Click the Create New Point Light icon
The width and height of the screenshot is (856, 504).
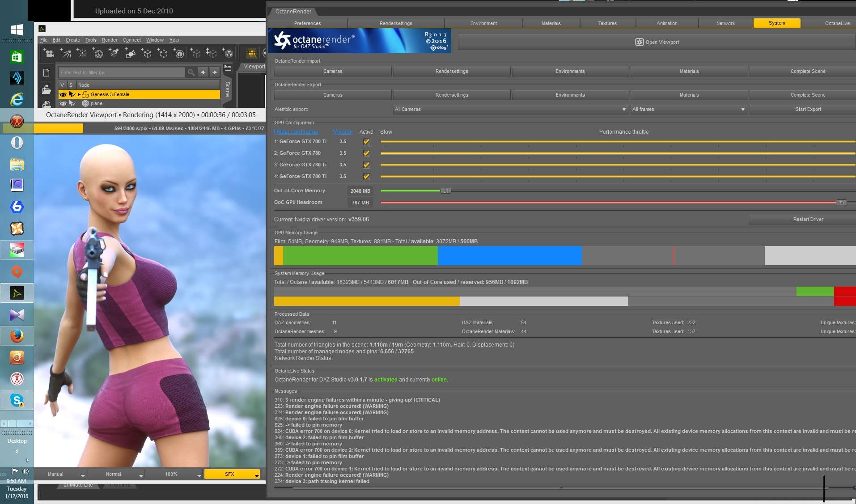click(x=82, y=54)
